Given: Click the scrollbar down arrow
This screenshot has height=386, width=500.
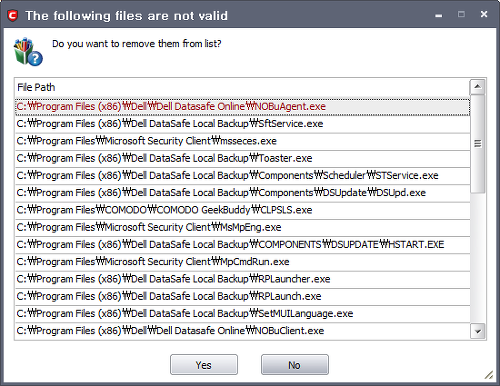Looking at the screenshot, I should tap(478, 331).
